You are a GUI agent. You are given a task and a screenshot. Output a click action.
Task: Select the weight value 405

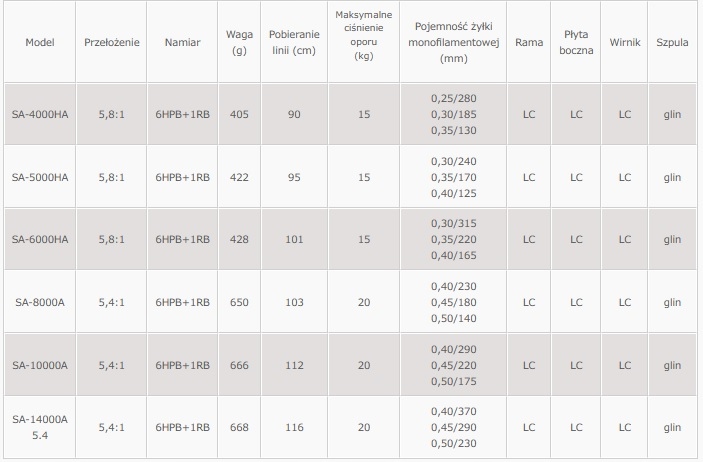coord(239,115)
